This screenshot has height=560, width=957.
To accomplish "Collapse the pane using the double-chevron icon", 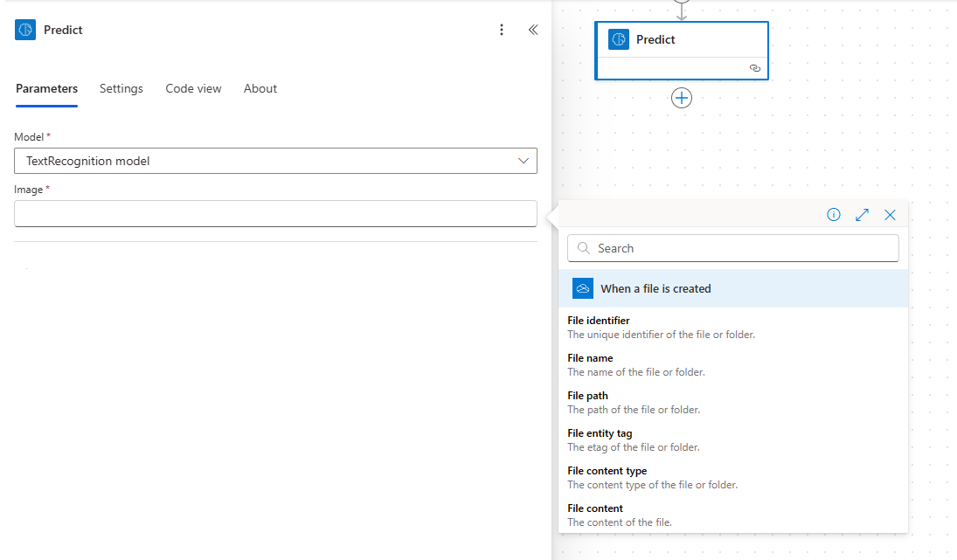I will click(533, 29).
